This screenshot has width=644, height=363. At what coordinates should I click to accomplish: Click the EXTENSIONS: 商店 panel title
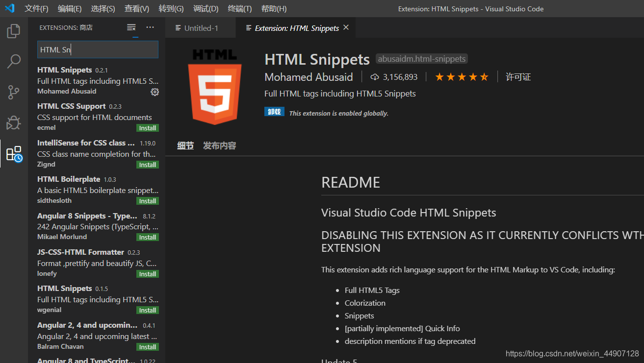[x=66, y=27]
